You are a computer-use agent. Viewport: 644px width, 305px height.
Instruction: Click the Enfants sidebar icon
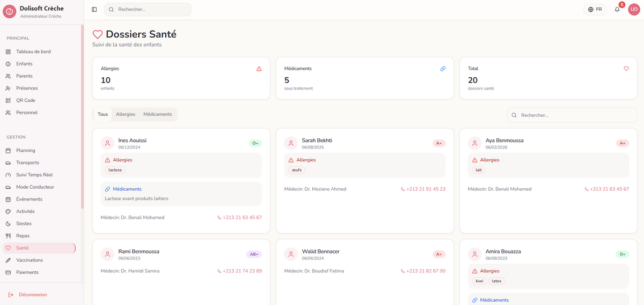tap(8, 64)
